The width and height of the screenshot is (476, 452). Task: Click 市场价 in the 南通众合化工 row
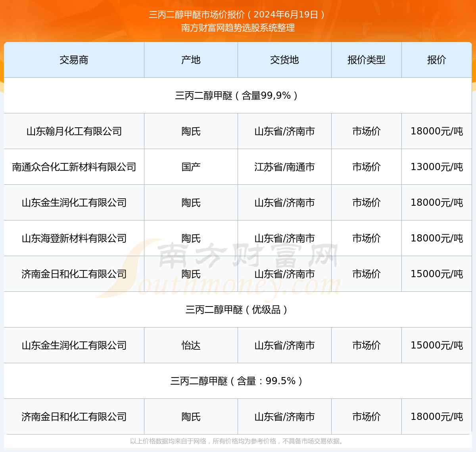(x=367, y=167)
